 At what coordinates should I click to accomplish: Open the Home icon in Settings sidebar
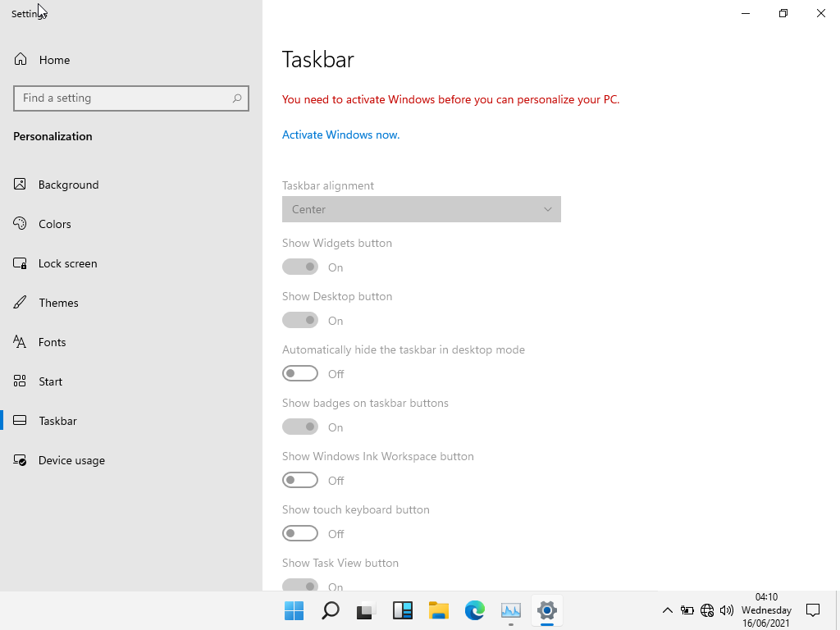pos(21,59)
